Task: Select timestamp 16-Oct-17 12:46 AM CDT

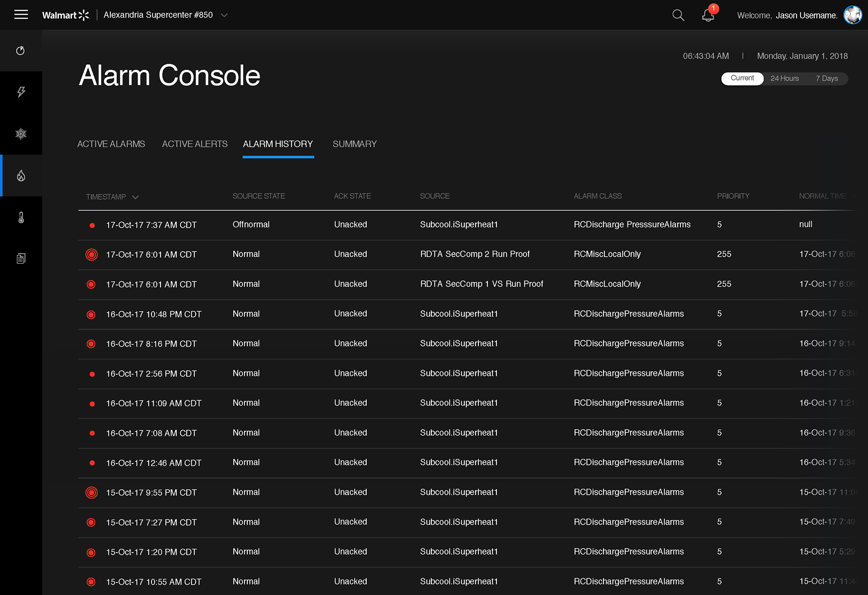Action: [154, 463]
